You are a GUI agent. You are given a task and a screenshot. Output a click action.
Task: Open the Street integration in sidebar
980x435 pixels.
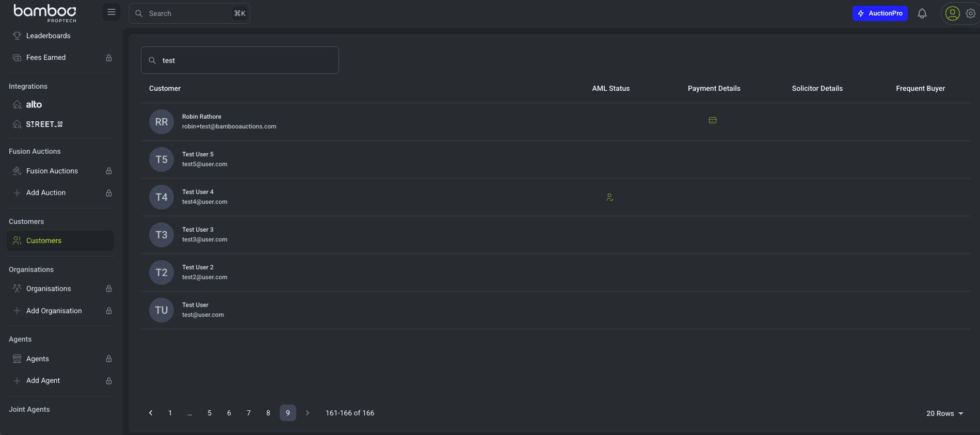click(44, 124)
